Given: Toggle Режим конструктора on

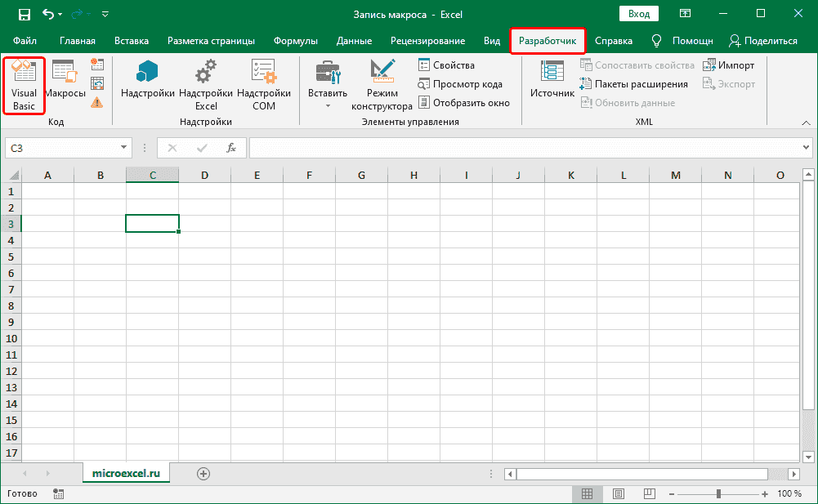Looking at the screenshot, I should [x=382, y=85].
